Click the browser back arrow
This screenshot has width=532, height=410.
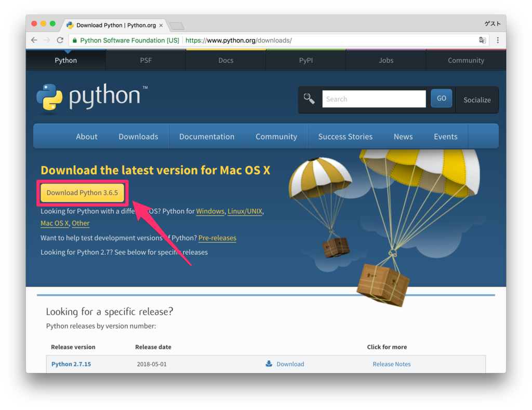pos(34,40)
